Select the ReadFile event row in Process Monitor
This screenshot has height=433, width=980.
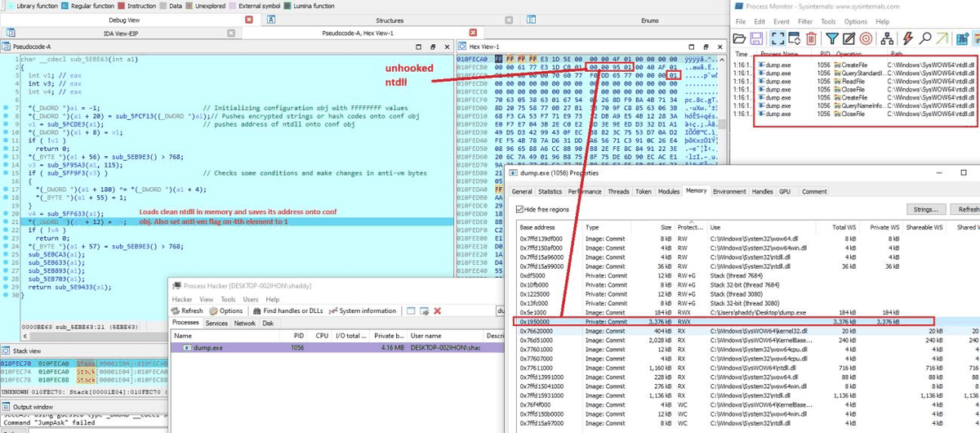[855, 82]
